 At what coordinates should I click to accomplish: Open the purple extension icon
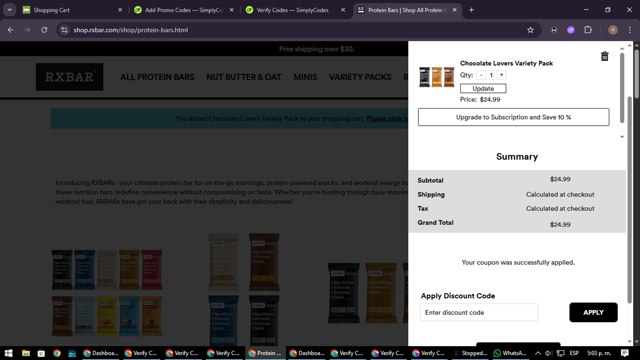click(571, 30)
